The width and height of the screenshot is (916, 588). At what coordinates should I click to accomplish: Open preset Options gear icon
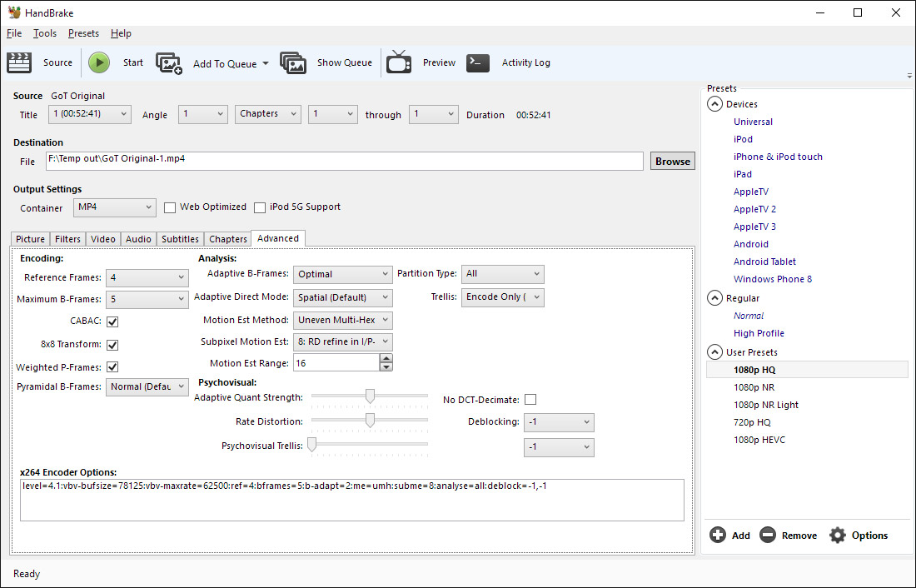click(838, 536)
